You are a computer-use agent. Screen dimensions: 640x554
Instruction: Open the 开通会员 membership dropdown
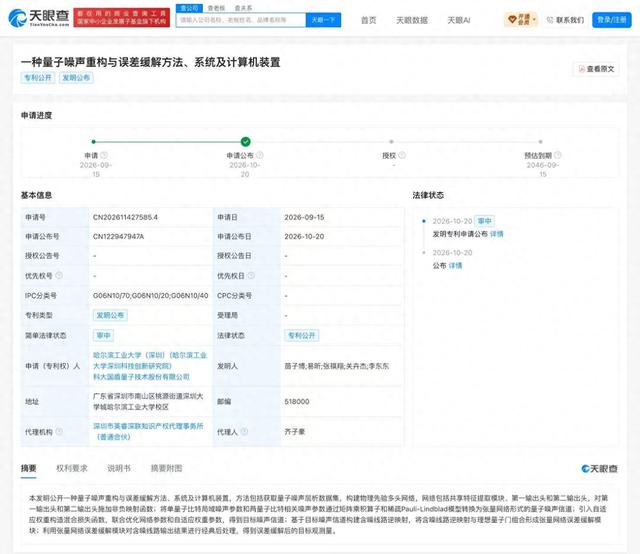(x=521, y=19)
